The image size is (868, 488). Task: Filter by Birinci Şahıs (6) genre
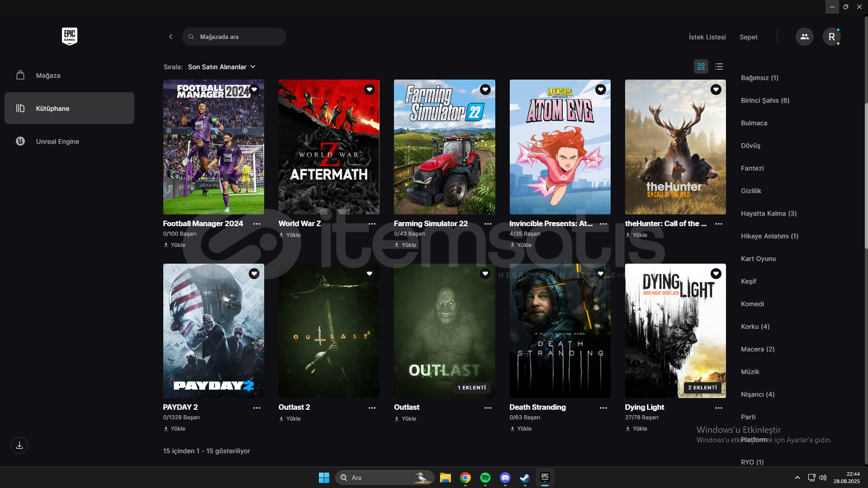pyautogui.click(x=765, y=100)
